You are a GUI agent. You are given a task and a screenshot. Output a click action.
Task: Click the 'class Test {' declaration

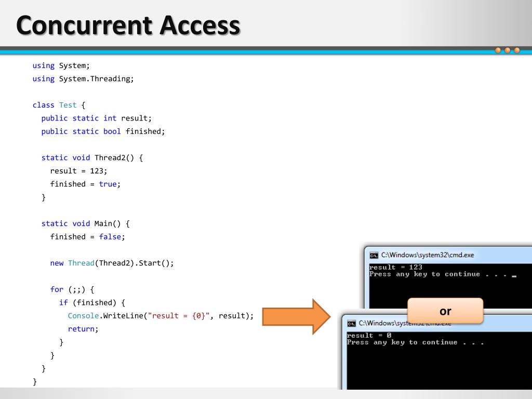[x=59, y=105]
